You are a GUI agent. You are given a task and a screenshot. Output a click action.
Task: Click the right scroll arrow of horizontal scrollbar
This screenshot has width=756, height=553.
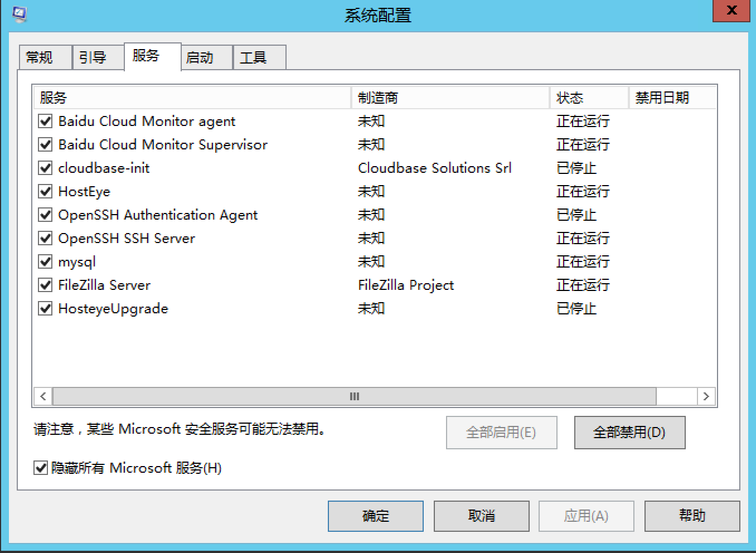coord(706,396)
